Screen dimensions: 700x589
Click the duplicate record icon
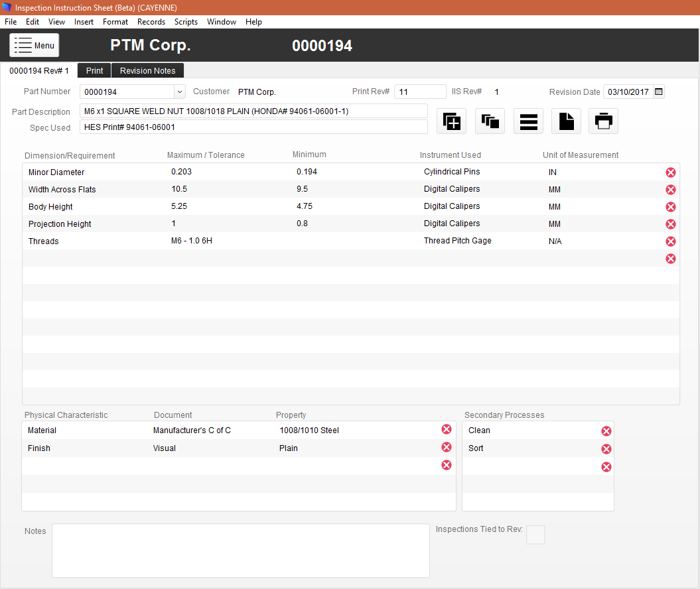(x=490, y=121)
